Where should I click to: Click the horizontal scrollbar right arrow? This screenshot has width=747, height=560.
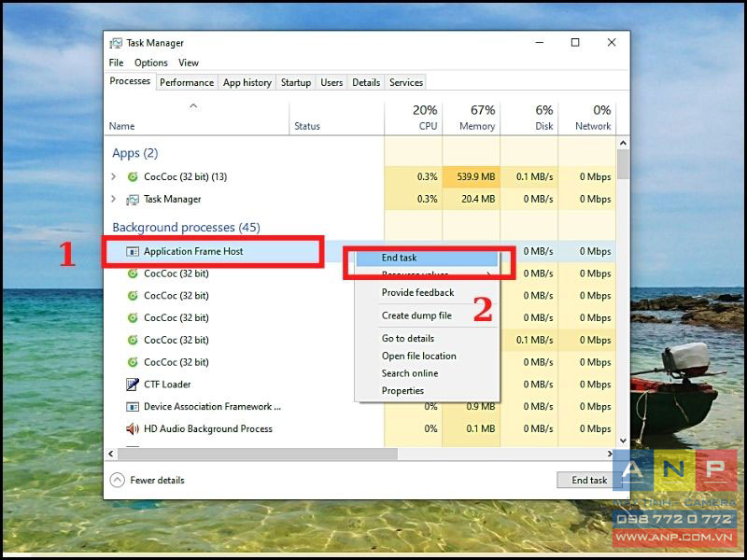[x=610, y=455]
